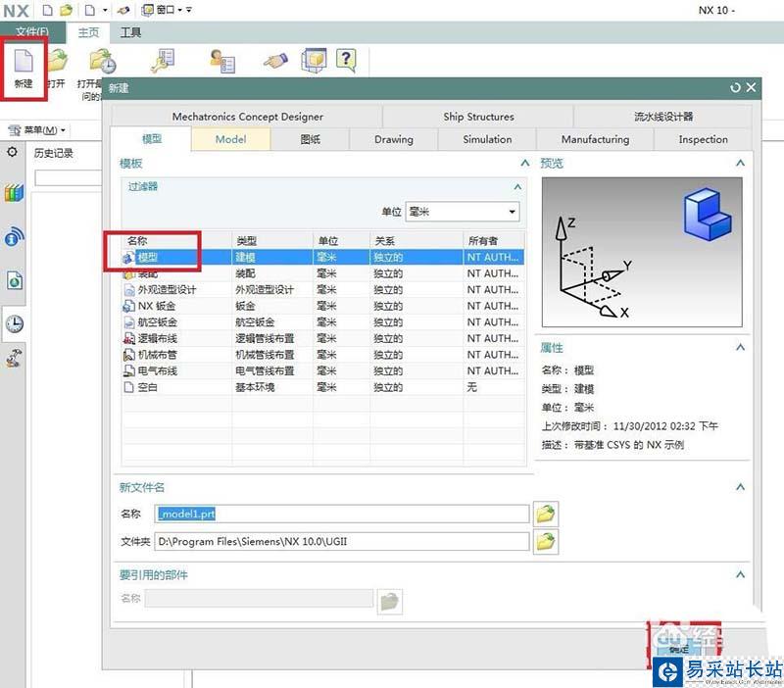Click the small open folder icon in title bar
Viewport: 784px width, 688px height.
(x=66, y=10)
